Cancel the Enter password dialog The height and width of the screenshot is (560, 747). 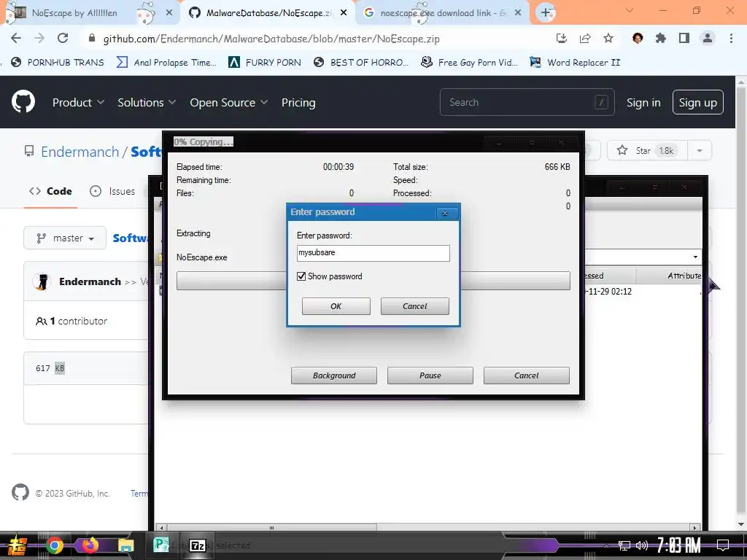tap(415, 306)
